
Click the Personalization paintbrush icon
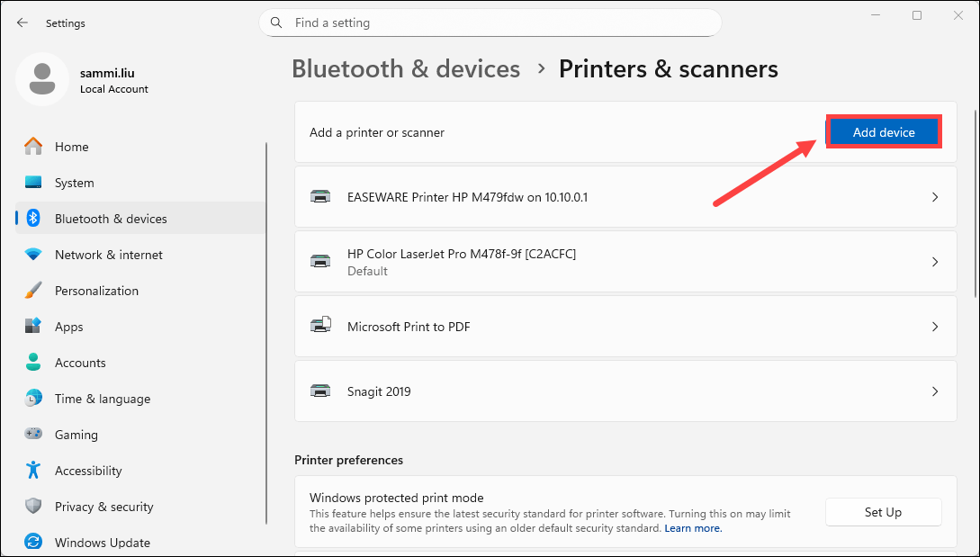tap(33, 291)
